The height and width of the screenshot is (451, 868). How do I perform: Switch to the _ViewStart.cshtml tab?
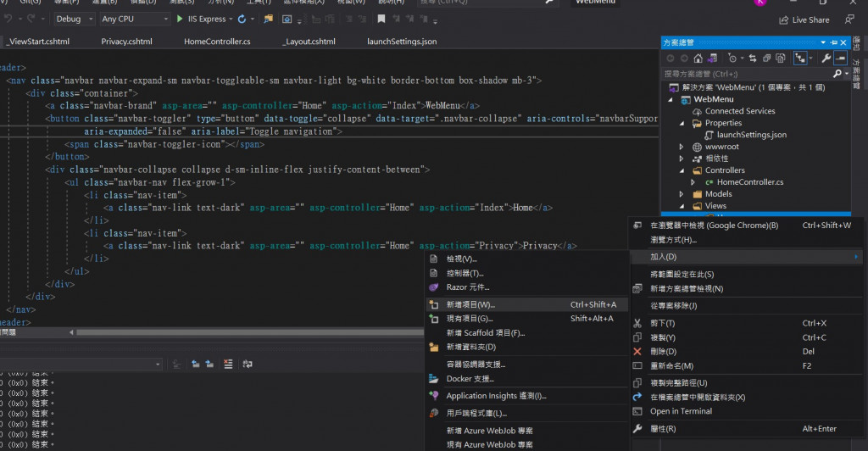(x=38, y=42)
